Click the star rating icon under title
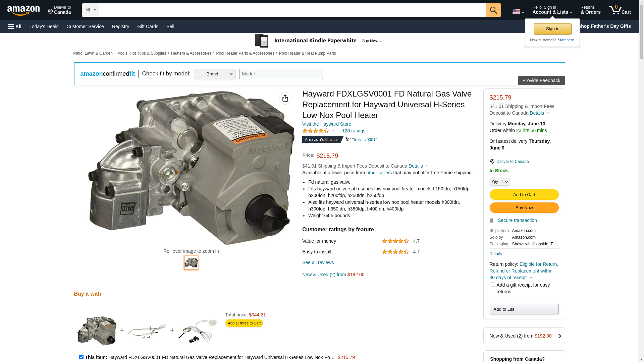 click(x=316, y=131)
